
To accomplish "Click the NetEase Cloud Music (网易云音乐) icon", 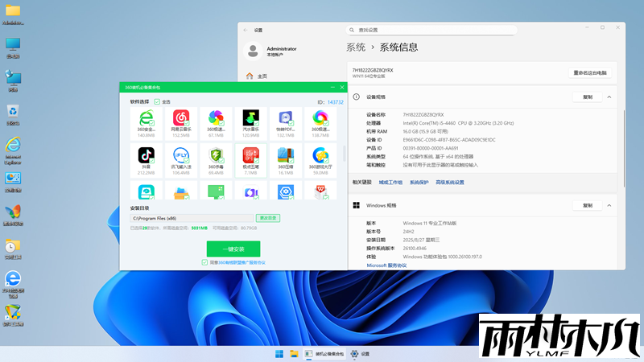I will pos(181,118).
